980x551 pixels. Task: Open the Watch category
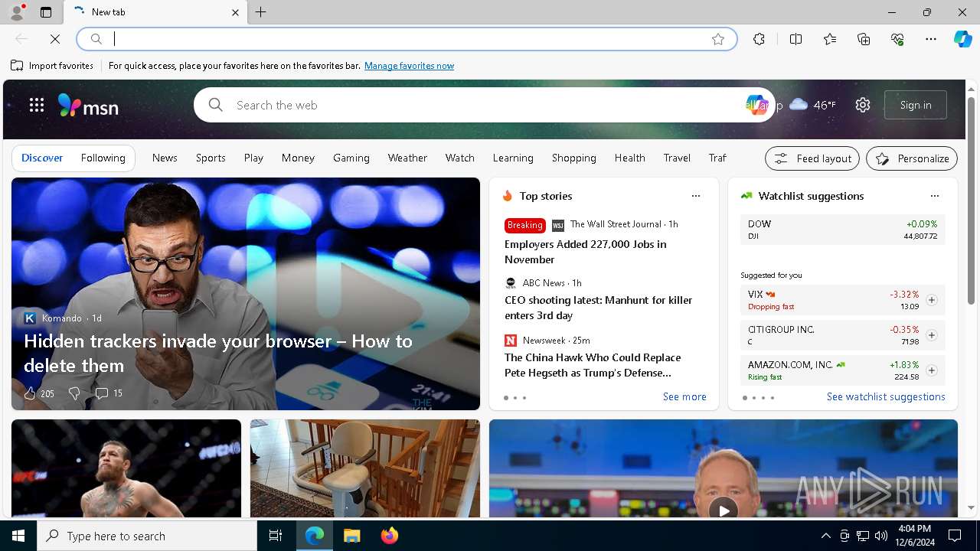(460, 158)
